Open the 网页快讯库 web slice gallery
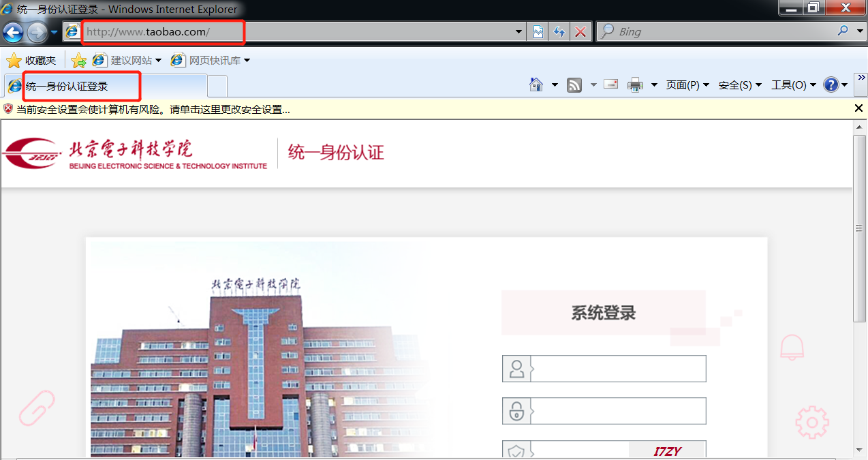868x460 pixels. 211,61
